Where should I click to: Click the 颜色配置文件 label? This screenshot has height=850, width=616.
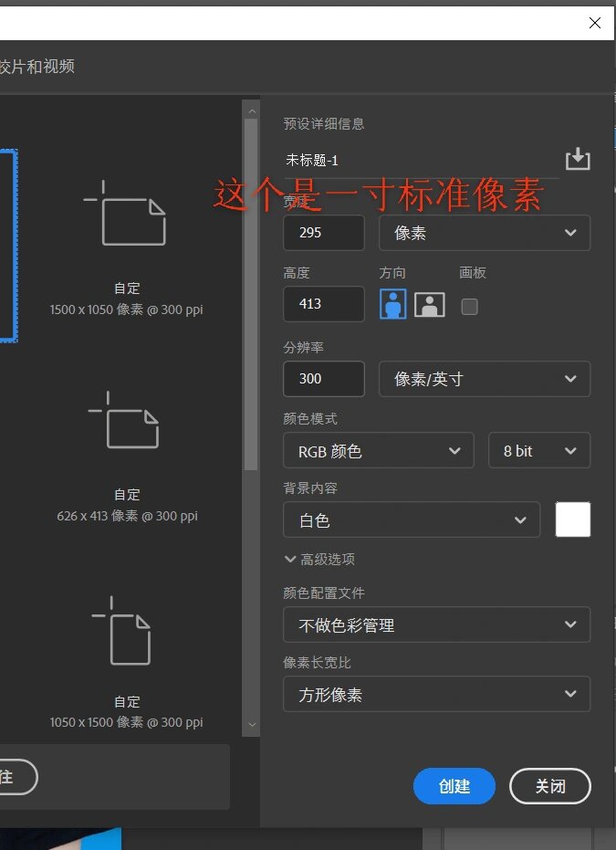pos(323,593)
